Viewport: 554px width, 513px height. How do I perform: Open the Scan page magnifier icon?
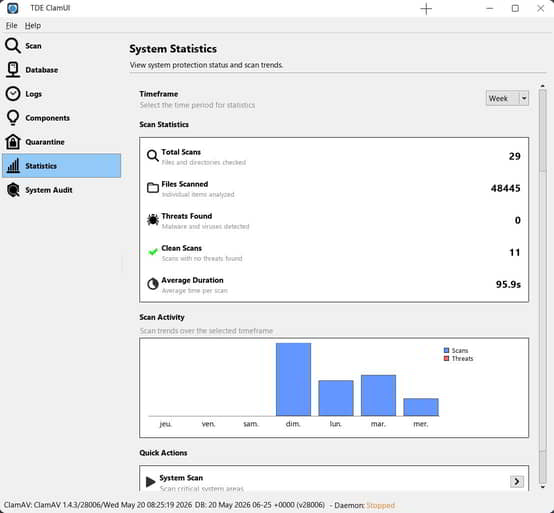(x=13, y=46)
